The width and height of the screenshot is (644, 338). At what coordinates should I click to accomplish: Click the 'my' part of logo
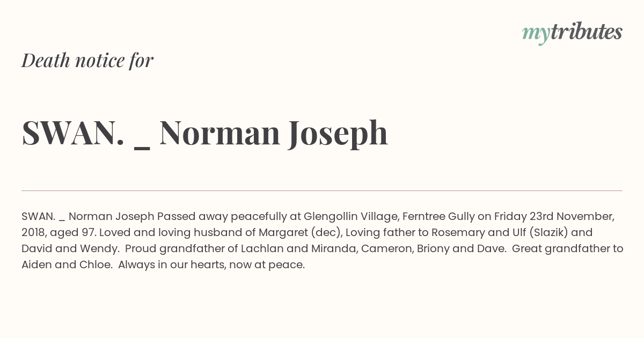point(536,35)
